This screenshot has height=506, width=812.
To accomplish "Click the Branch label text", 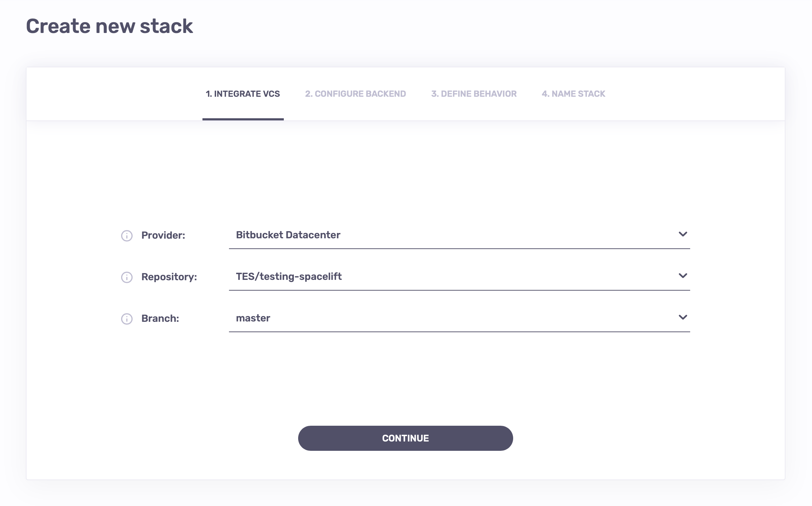I will (160, 318).
